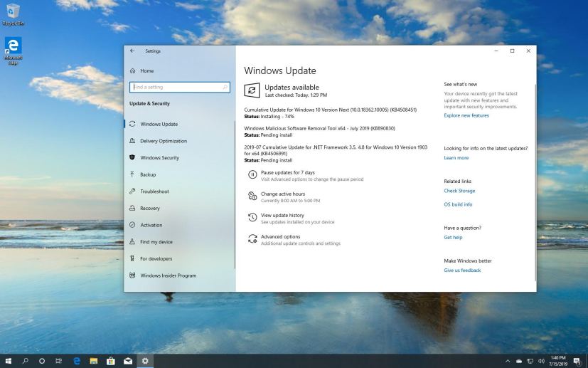Click the Find a setting search box
Viewport: 588px width, 368px height.
point(180,87)
